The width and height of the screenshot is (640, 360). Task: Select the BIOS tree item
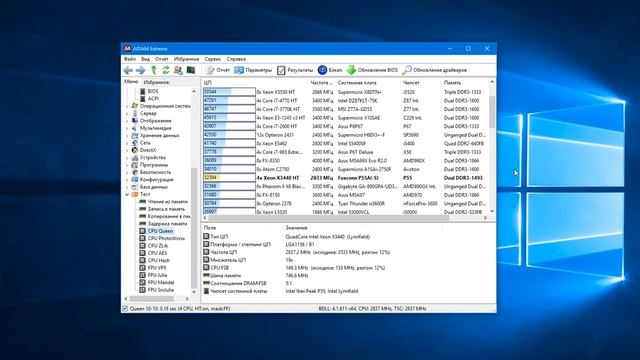click(x=153, y=91)
